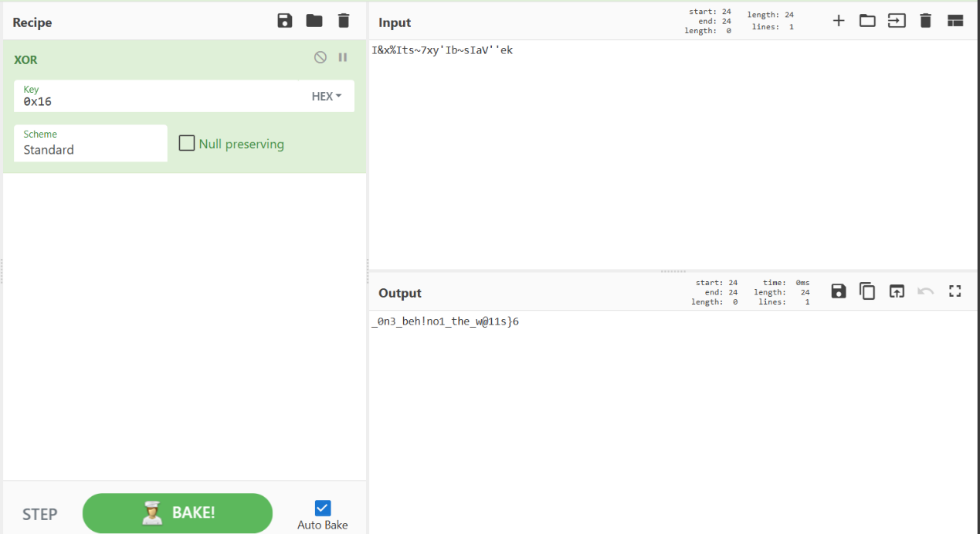Toggle the Null preserving checkbox

coord(187,143)
